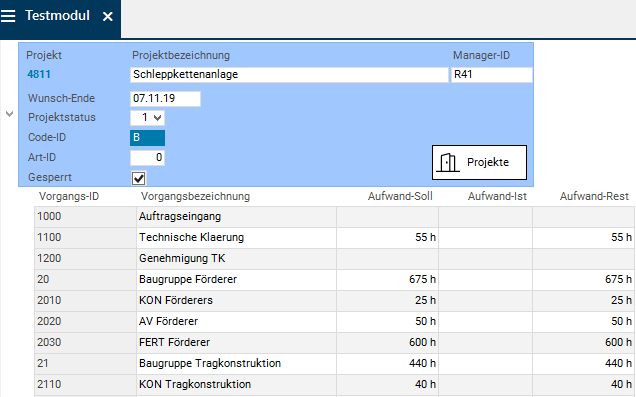
Task: Open the hamburger menu icon
Action: [8, 16]
